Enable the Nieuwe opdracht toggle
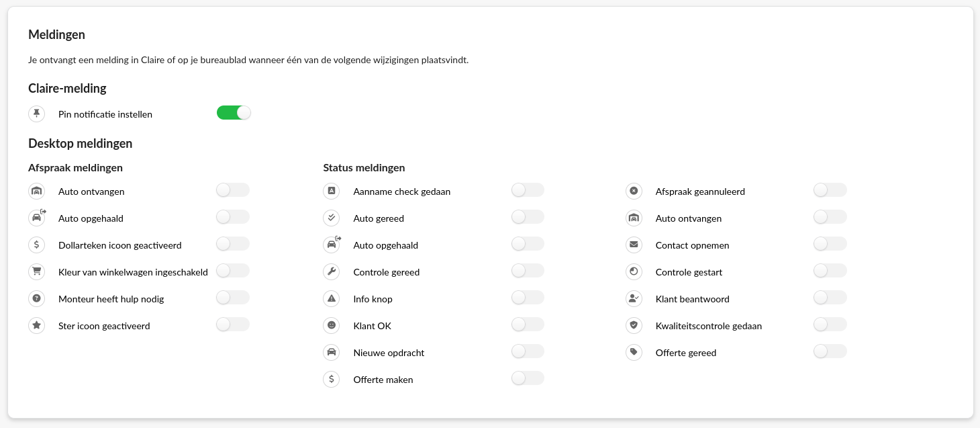Image resolution: width=980 pixels, height=428 pixels. click(x=528, y=351)
